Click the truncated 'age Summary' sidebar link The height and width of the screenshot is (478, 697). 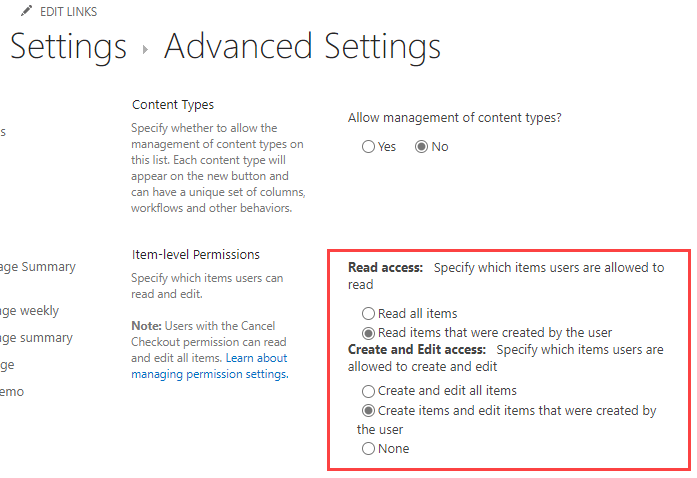pos(38,267)
